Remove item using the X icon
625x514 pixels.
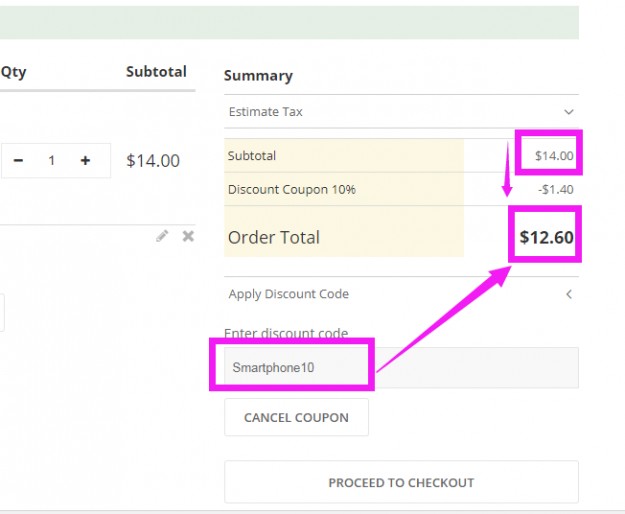pyautogui.click(x=188, y=236)
